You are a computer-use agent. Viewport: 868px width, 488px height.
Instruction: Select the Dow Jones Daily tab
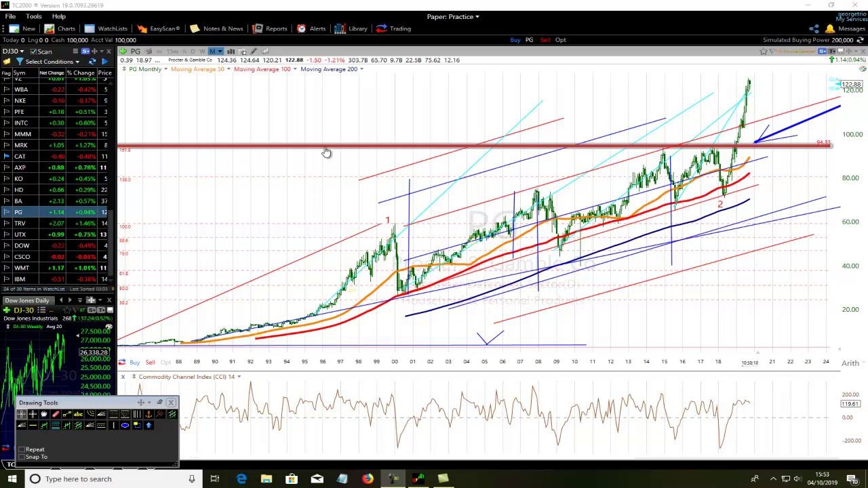point(28,300)
